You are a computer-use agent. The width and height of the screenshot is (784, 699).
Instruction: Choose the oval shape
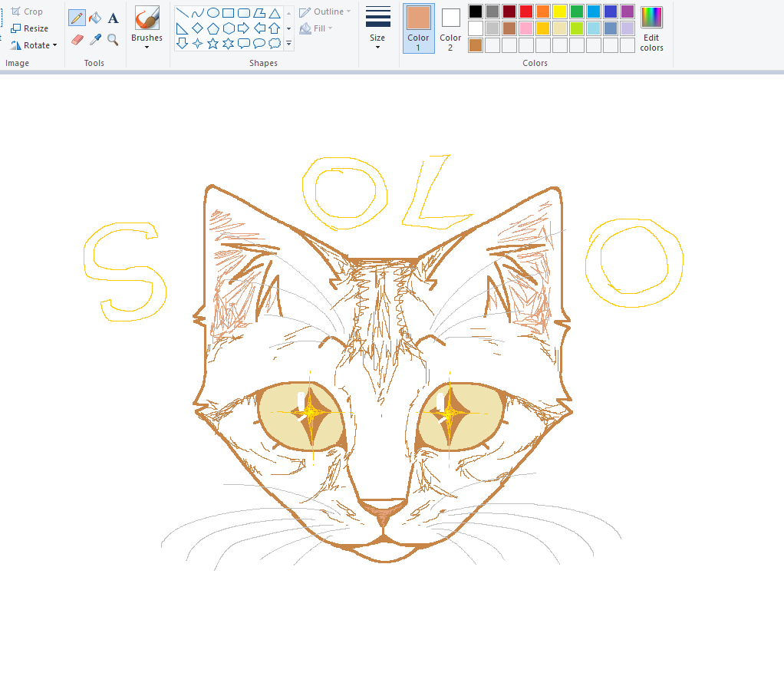click(213, 13)
